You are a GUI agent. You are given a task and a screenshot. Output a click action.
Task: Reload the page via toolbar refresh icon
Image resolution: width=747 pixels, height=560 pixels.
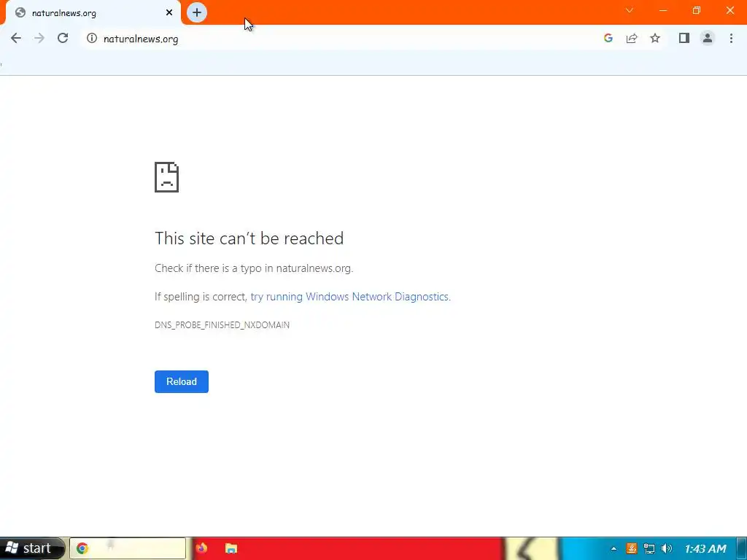[x=63, y=39]
